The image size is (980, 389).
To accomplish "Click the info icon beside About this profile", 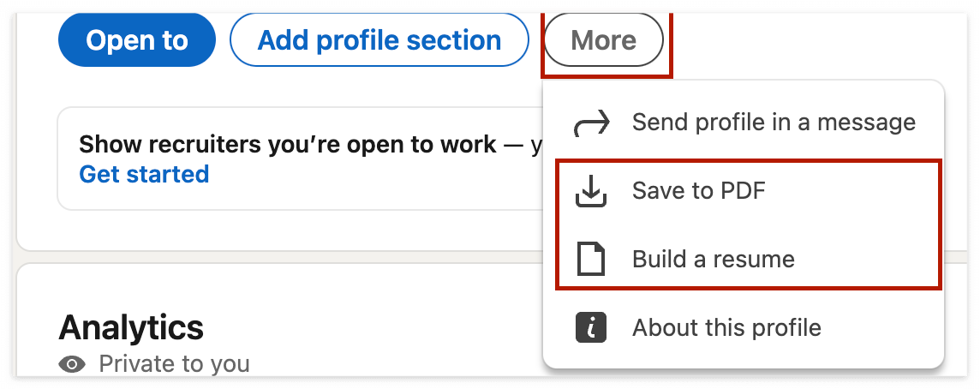I will 591,327.
